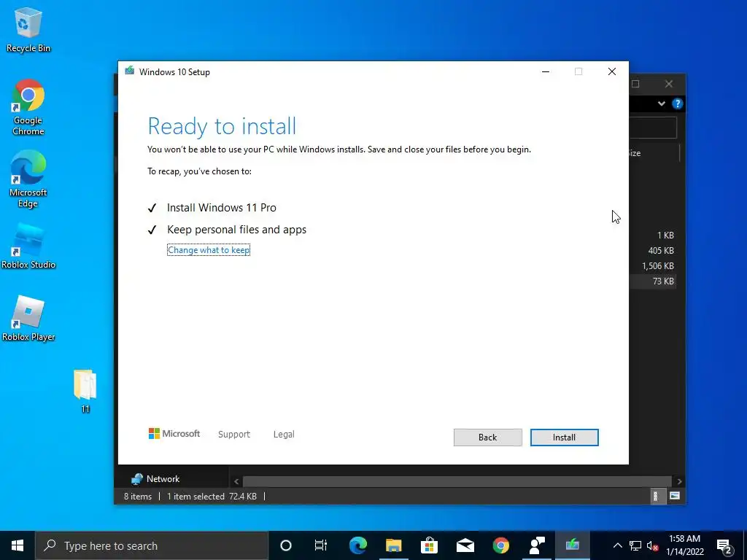Select the Microsoft Edge desktop shortcut
This screenshot has width=747, height=560.
tap(28, 179)
